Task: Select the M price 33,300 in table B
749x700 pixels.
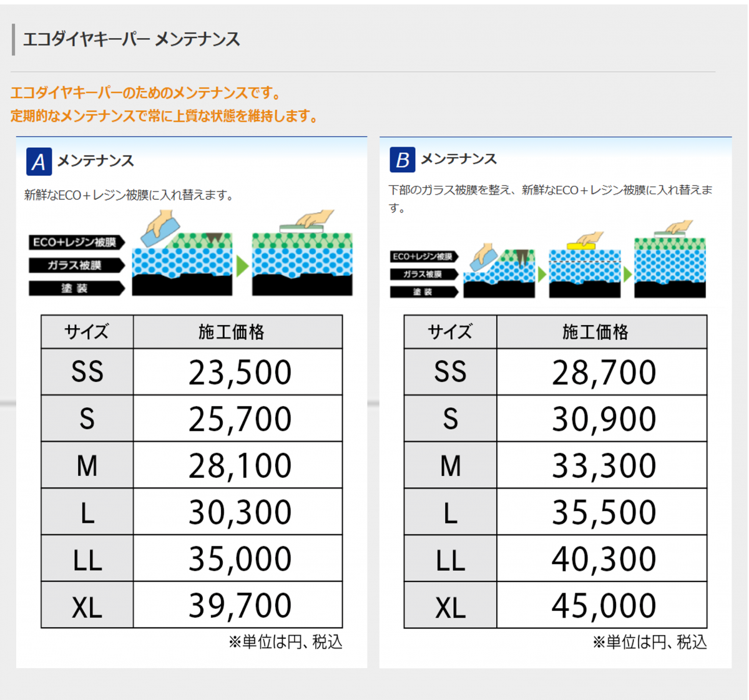Action: pos(603,466)
